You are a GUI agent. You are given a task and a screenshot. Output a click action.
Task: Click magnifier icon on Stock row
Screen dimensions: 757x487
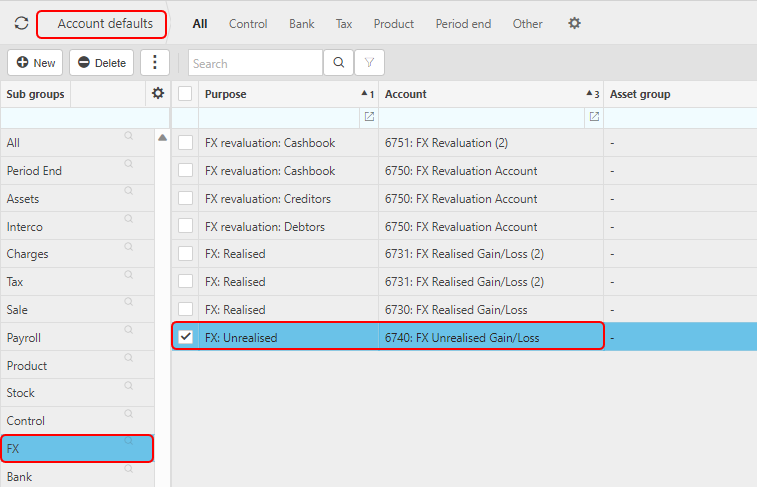point(128,386)
